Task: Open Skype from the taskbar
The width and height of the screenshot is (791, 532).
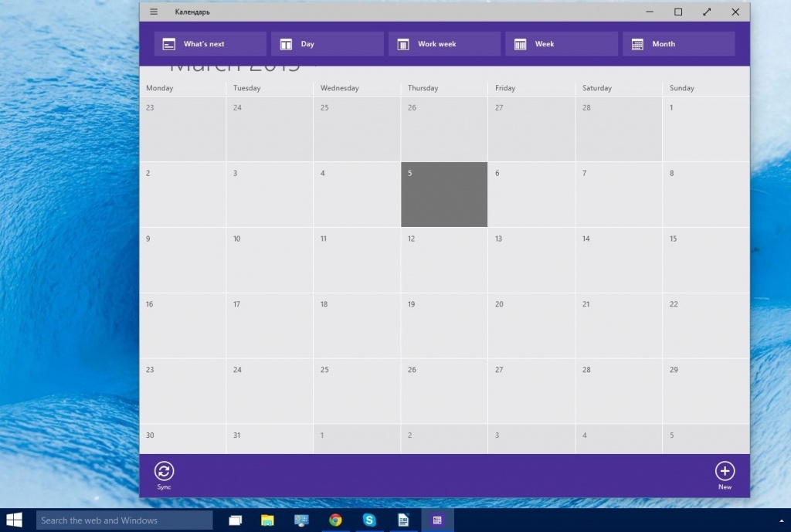Action: click(x=369, y=520)
